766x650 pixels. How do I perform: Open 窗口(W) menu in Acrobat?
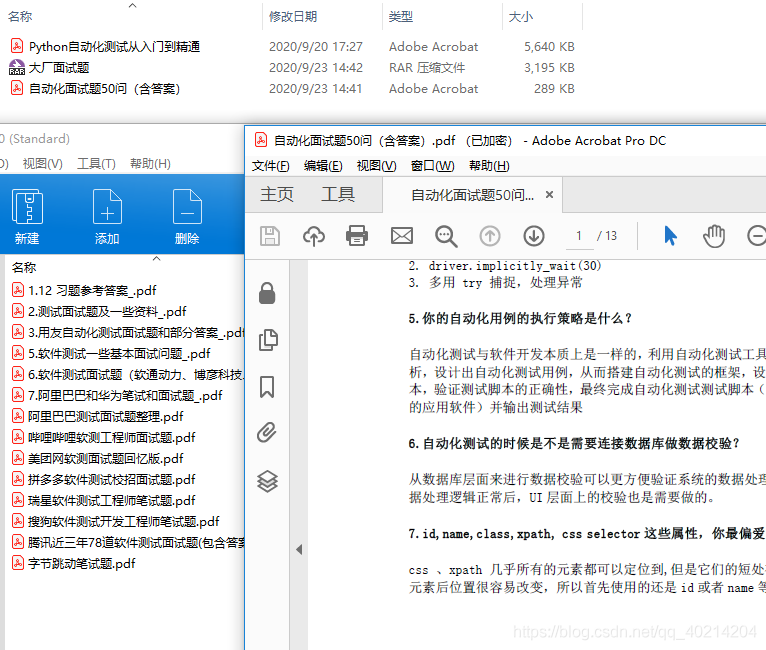pos(432,166)
